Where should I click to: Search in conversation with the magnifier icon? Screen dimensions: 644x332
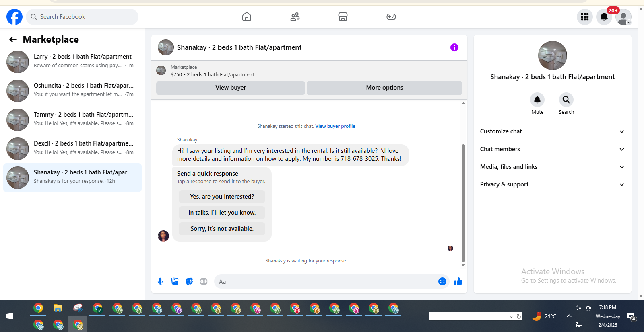[566, 100]
